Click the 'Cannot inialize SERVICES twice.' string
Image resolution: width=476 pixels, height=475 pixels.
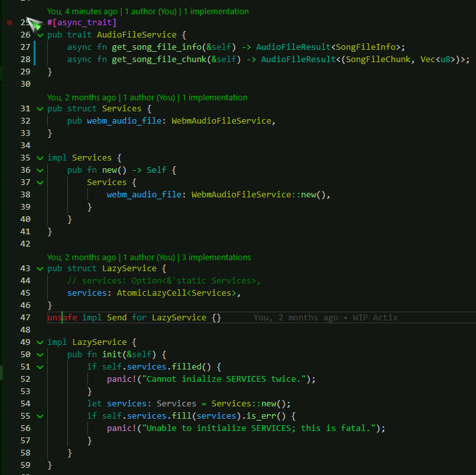[x=224, y=379]
